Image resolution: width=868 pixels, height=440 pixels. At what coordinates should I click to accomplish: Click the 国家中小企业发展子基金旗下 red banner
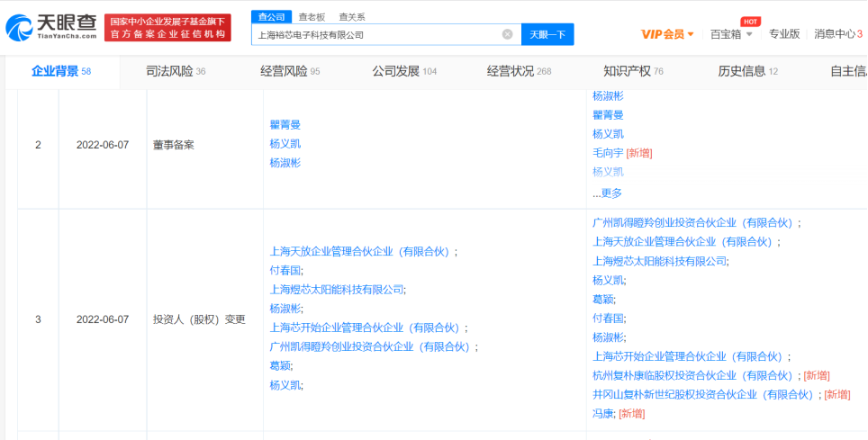point(167,28)
